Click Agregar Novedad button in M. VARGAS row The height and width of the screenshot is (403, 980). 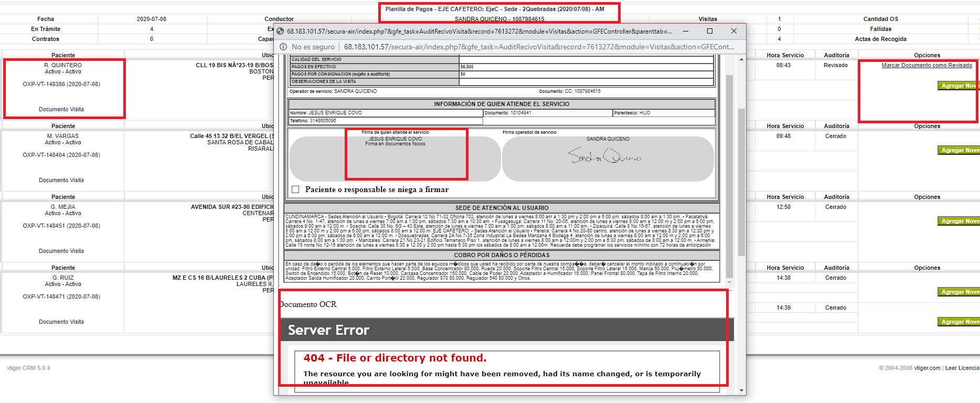coord(958,150)
